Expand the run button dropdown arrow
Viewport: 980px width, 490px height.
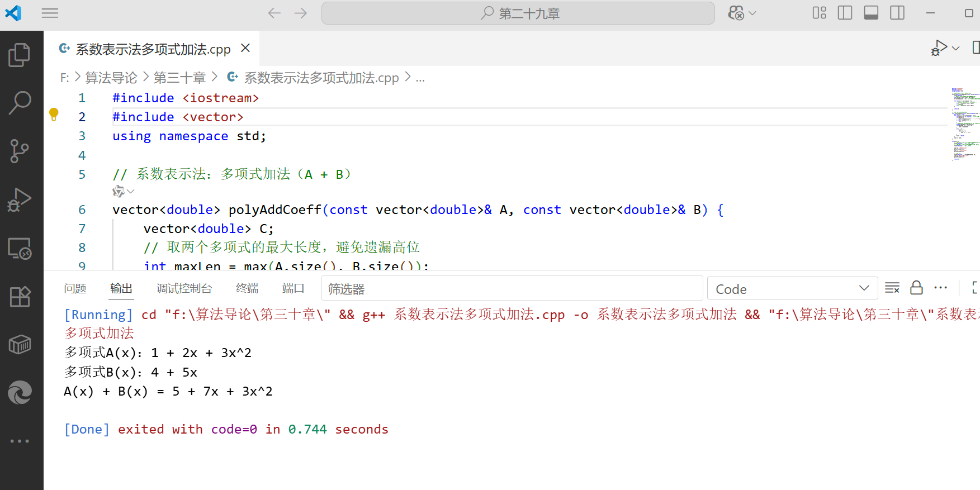(x=956, y=49)
